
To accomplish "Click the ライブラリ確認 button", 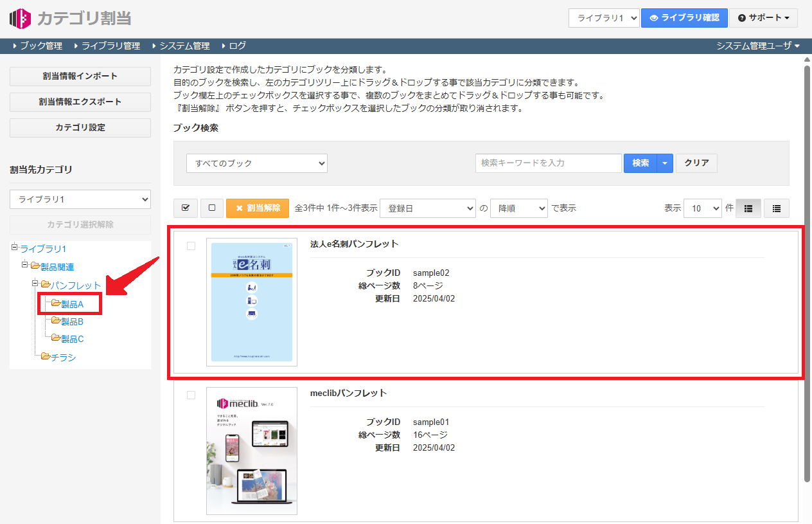I will coord(684,18).
